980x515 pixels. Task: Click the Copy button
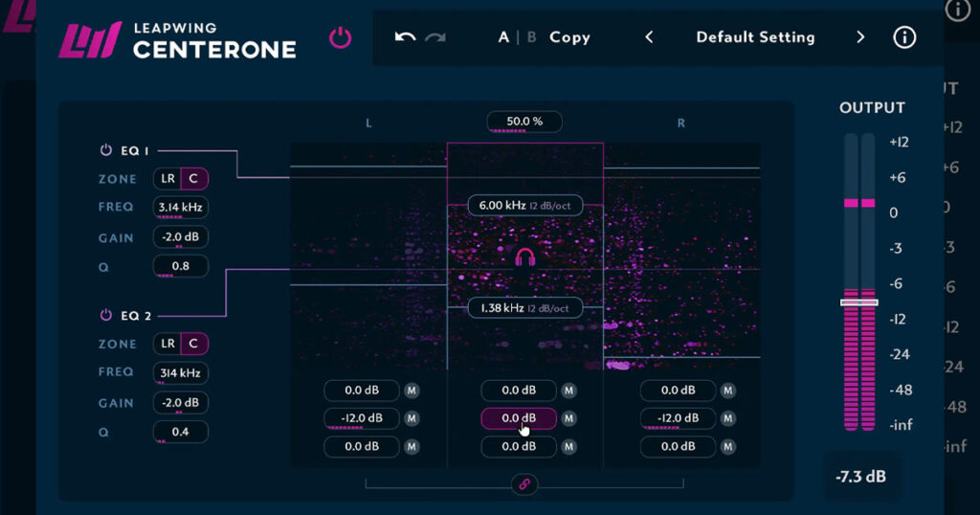click(569, 37)
